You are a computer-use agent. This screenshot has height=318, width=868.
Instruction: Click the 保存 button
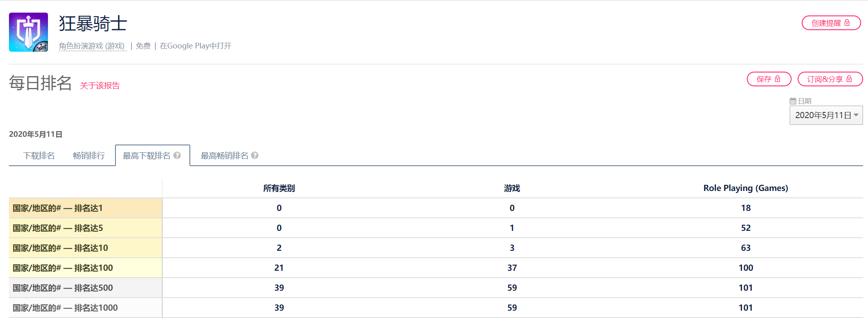point(769,79)
